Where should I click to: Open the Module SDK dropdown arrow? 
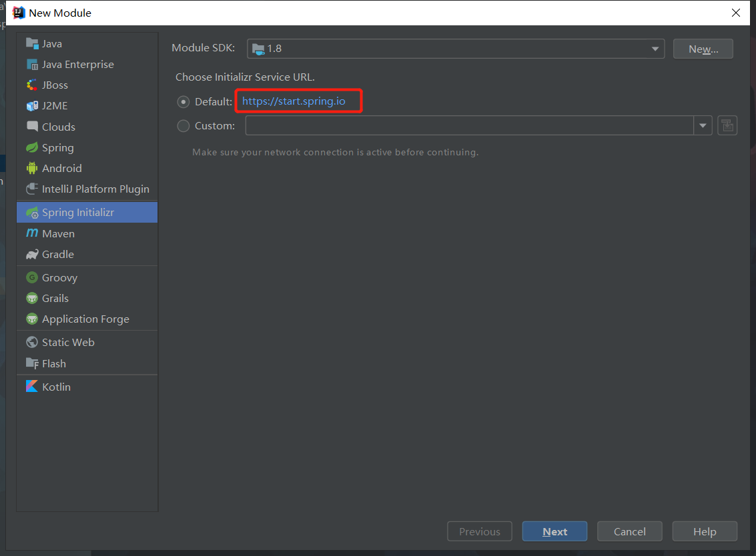[x=655, y=49]
